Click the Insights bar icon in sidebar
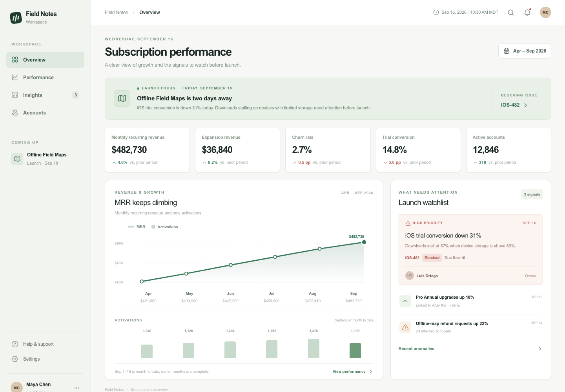The image size is (565, 392). click(15, 95)
